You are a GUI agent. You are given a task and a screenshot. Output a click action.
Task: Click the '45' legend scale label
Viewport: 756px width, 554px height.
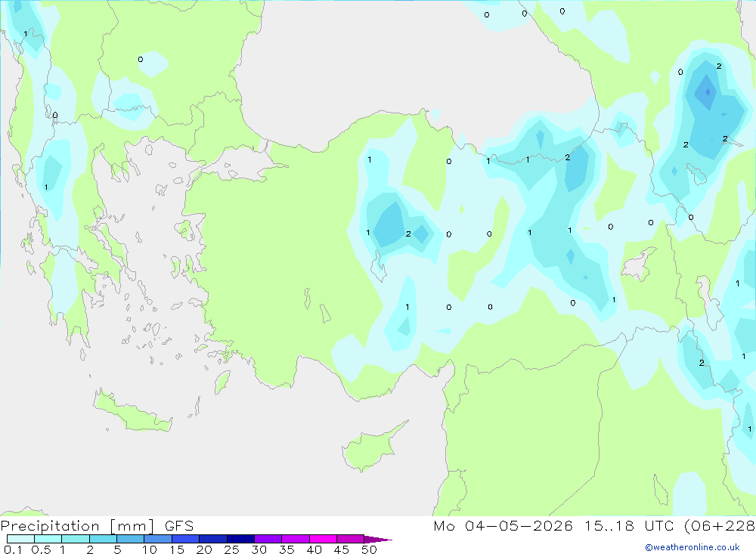tap(342, 549)
